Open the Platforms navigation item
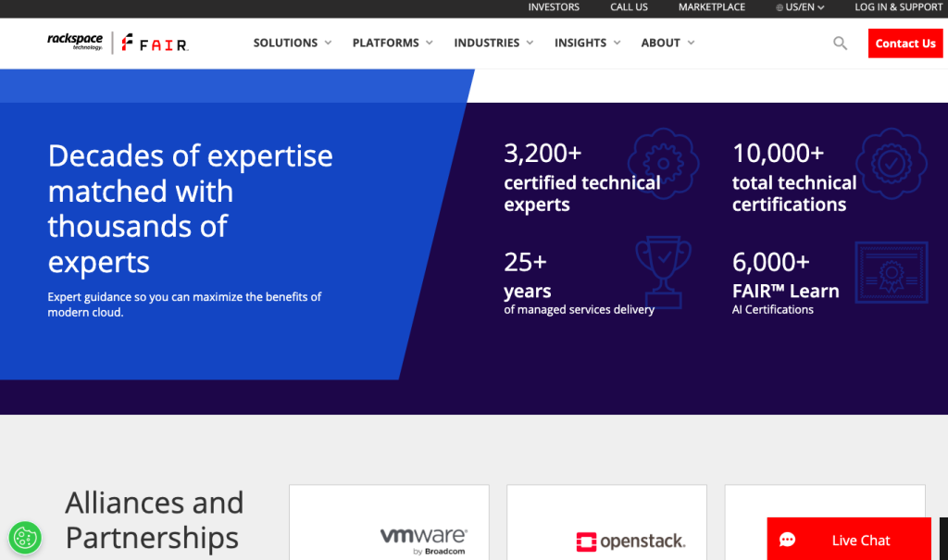Viewport: 948px width, 560px height. coord(386,43)
